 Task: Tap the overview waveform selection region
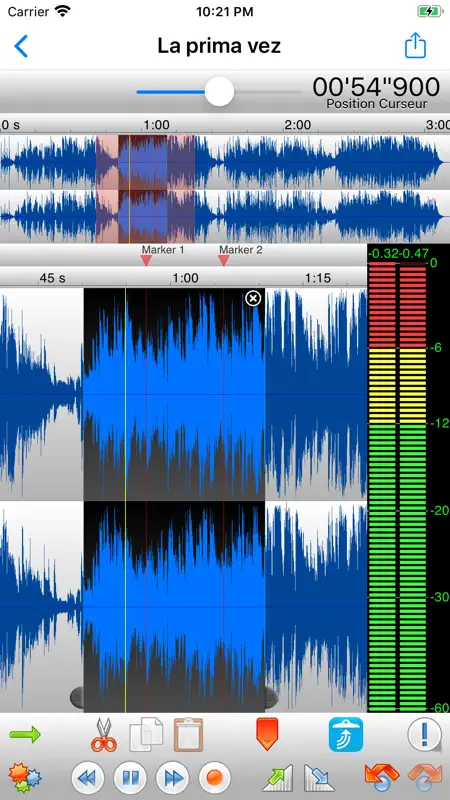pos(145,189)
